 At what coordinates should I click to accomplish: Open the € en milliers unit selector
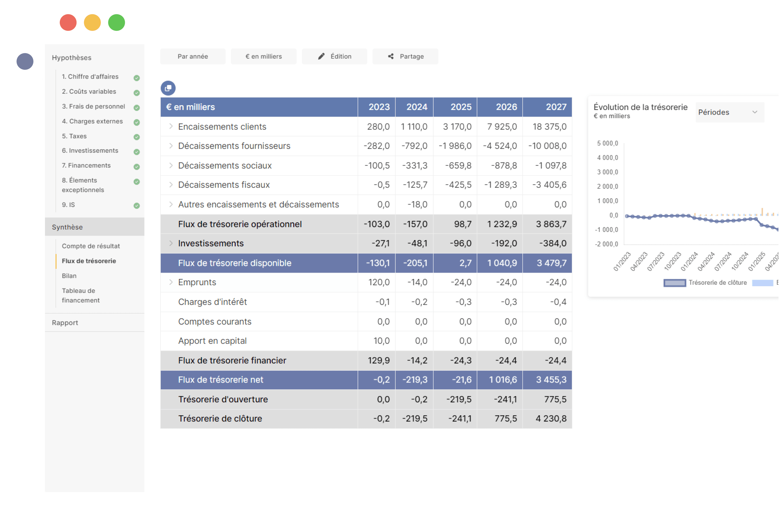tap(263, 57)
